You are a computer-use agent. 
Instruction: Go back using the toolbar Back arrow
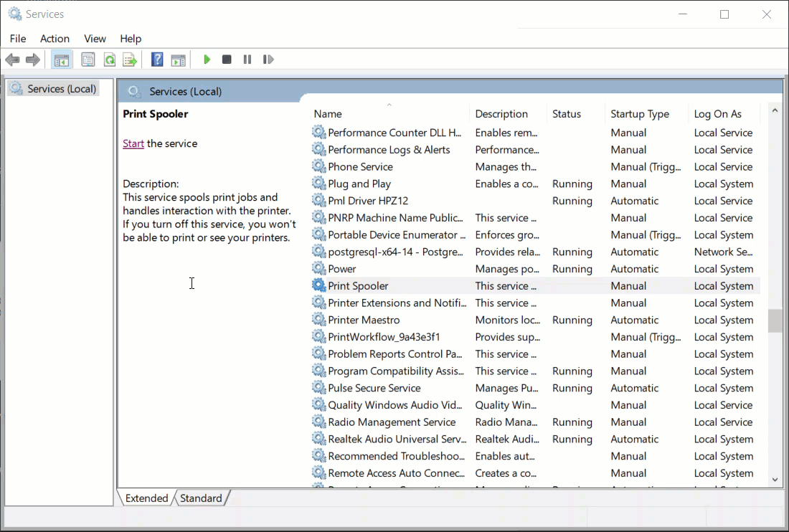[13, 60]
